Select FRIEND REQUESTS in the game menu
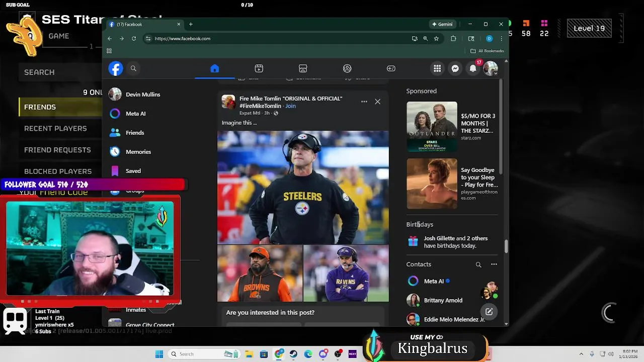Viewport: 644px width, 362px height. [x=57, y=150]
